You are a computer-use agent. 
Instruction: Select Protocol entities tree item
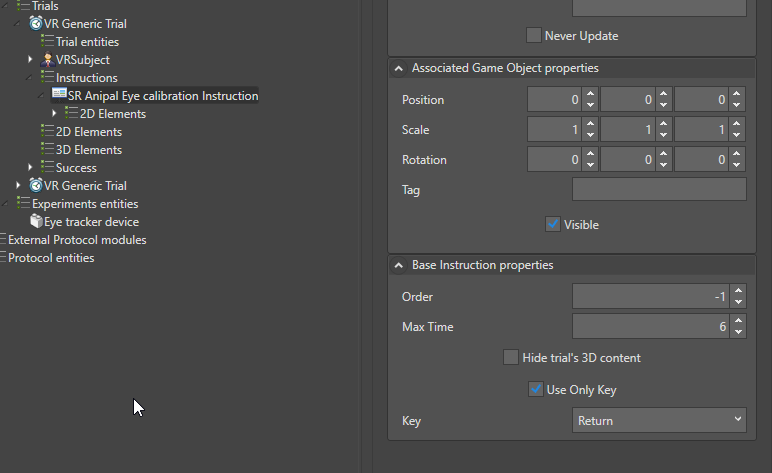[51, 258]
